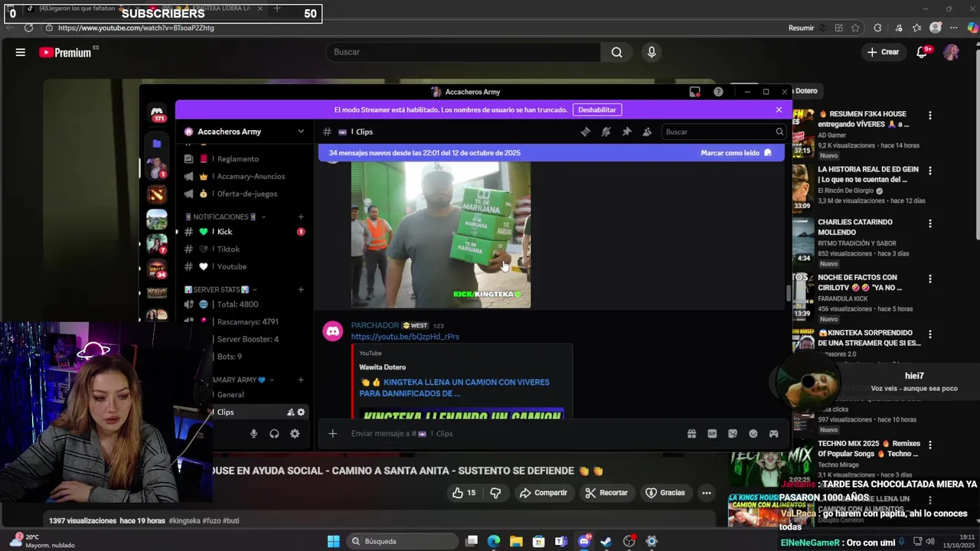
Task: Click YouTube Crear button
Action: pyautogui.click(x=883, y=52)
